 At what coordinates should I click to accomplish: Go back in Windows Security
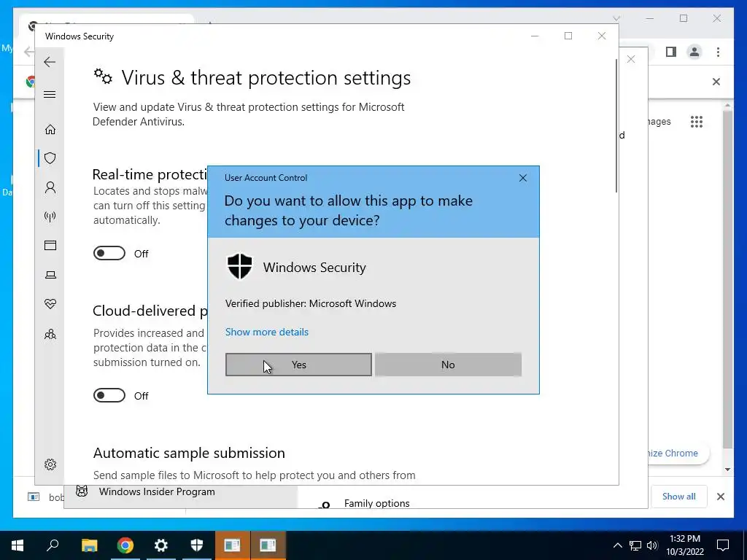pyautogui.click(x=50, y=62)
